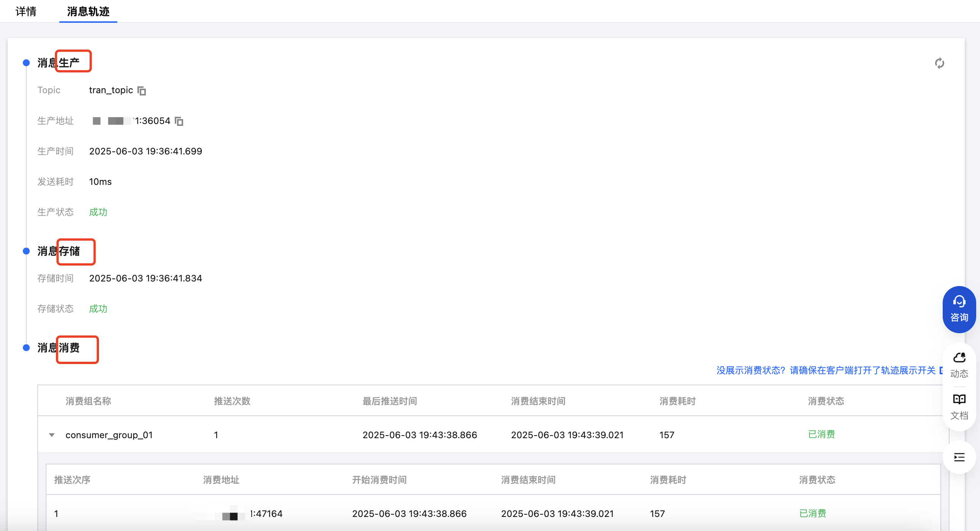Click the 已消费 status in consumer_group_01 row
This screenshot has height=531, width=980.
pos(821,434)
